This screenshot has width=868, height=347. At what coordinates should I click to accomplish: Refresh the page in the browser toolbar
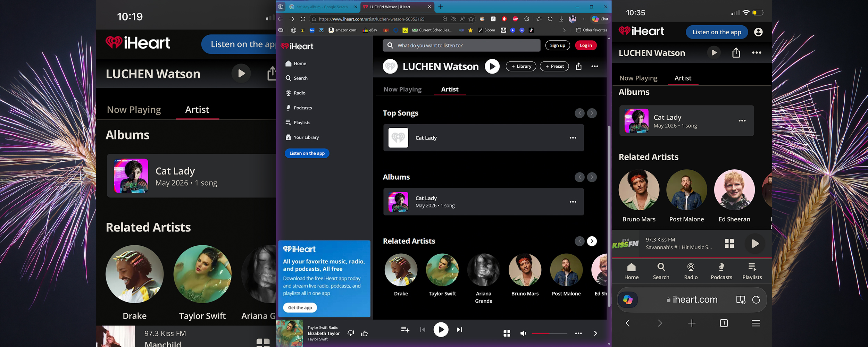tap(303, 19)
